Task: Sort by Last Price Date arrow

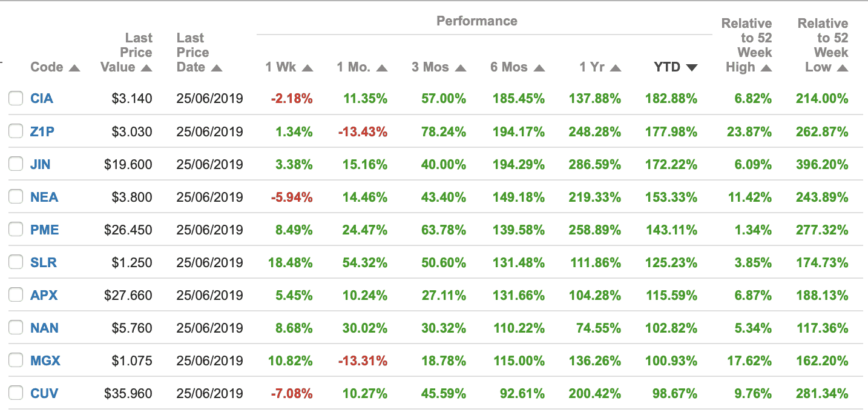Action: point(217,68)
